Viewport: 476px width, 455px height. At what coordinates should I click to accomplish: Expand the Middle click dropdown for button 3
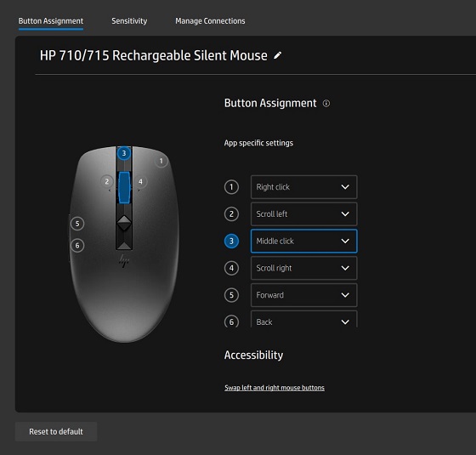pos(304,242)
